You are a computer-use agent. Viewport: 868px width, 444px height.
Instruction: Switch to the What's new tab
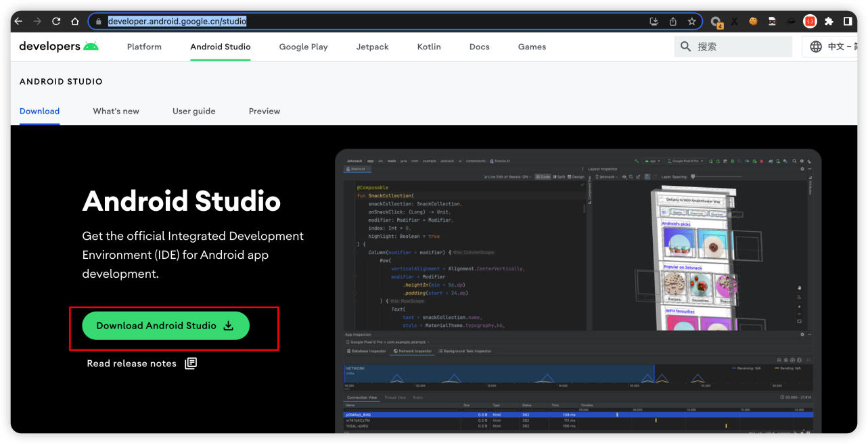(116, 111)
